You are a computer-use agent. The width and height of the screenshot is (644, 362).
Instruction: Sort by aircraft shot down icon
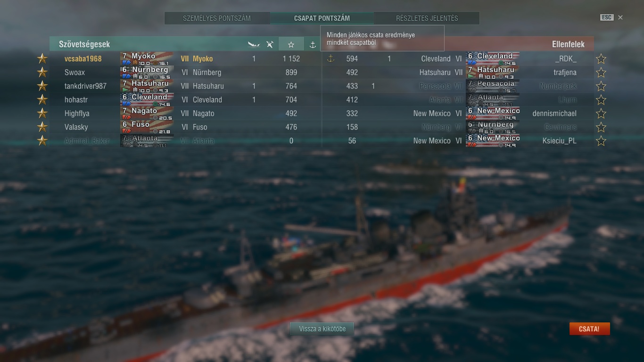coord(270,44)
